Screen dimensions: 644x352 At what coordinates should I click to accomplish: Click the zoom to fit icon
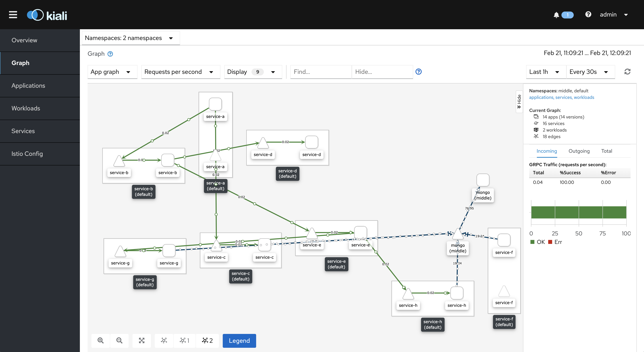[142, 340]
